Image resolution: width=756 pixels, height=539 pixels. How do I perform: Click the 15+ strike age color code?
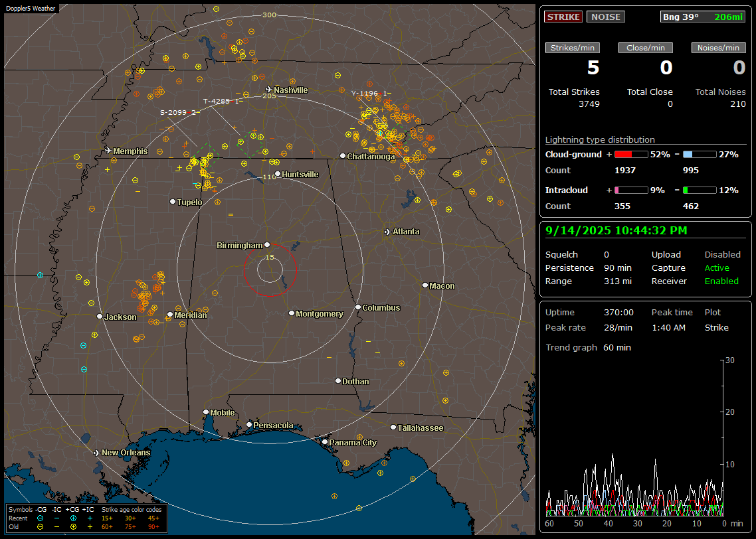point(107,518)
